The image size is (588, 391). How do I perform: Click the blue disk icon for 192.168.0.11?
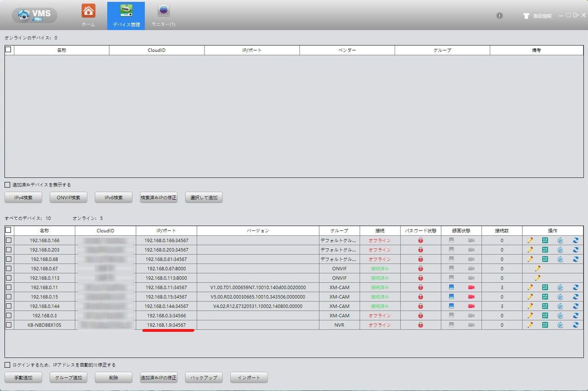click(x=452, y=287)
